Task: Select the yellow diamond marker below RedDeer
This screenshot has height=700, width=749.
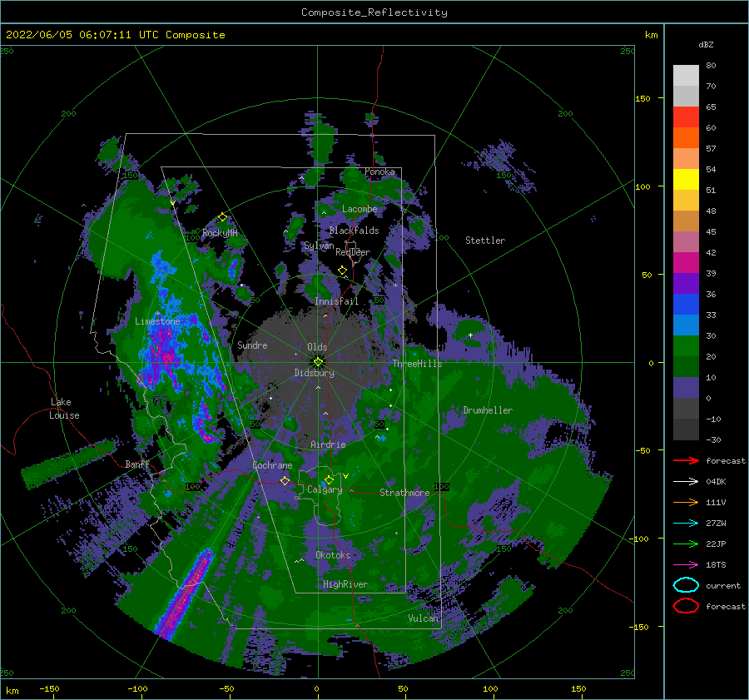Action: tap(342, 271)
